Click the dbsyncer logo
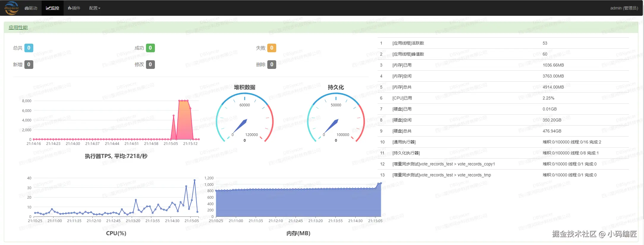The image size is (644, 245). pyautogui.click(x=12, y=8)
